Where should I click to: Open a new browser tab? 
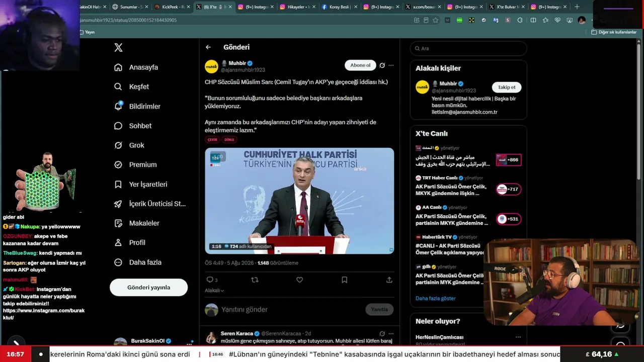point(577,7)
